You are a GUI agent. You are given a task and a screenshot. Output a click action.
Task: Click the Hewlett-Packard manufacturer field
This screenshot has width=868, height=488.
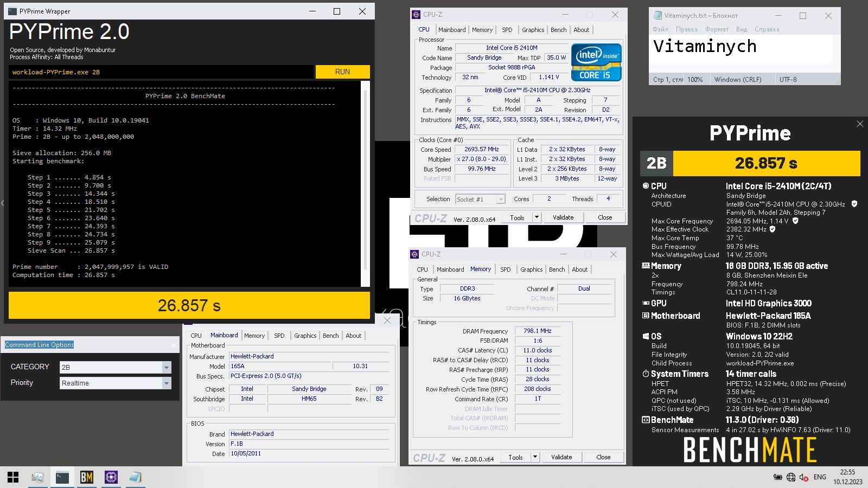309,356
